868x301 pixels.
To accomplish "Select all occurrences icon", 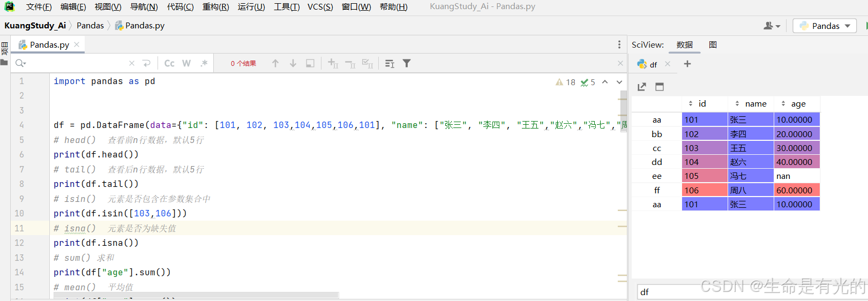I will point(368,63).
